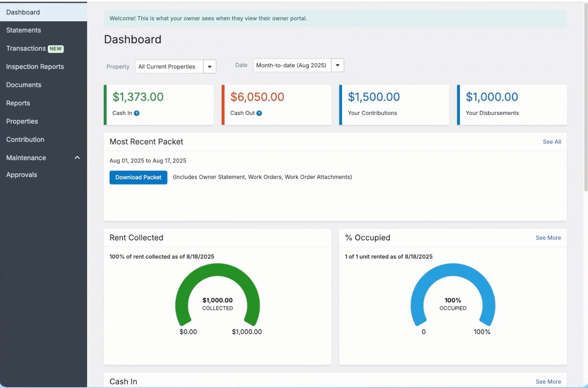
Task: Collapse the Maintenance menu chevron
Action: coord(77,158)
